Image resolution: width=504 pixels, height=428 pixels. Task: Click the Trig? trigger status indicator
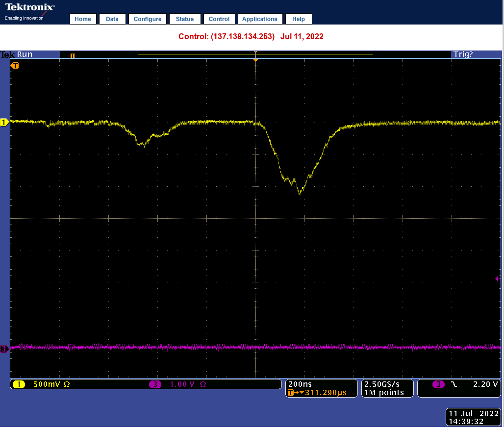[463, 54]
